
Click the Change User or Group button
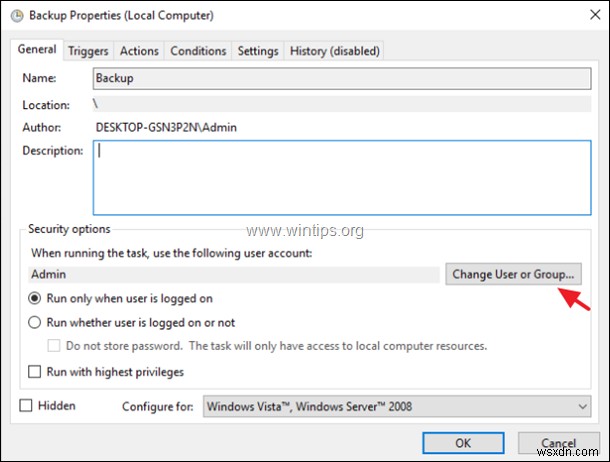(x=512, y=273)
